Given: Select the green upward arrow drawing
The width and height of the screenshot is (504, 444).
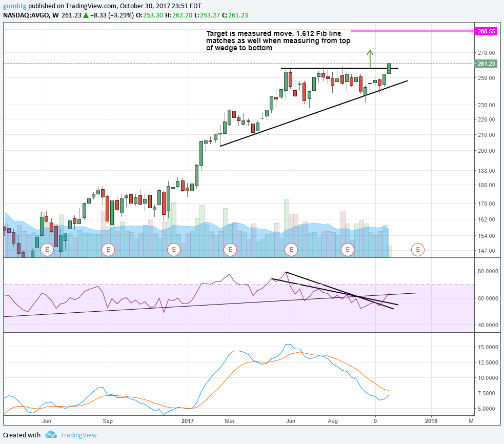Looking at the screenshot, I should [370, 59].
